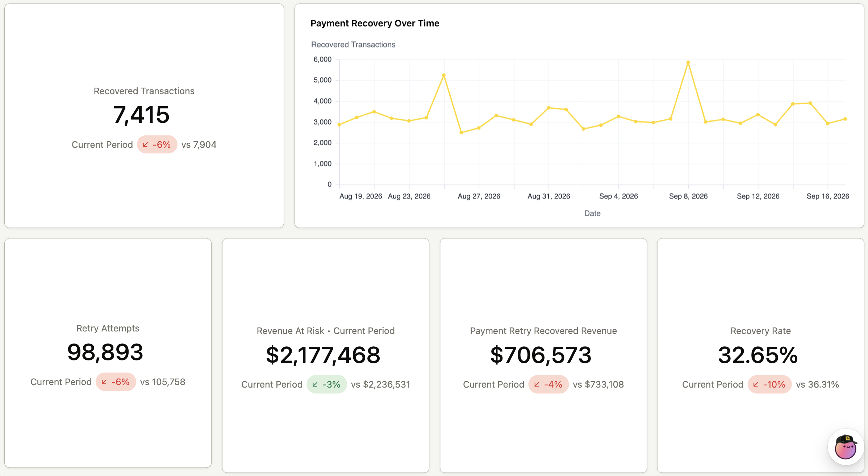Select the -6% badge under Recovered Transactions

157,145
